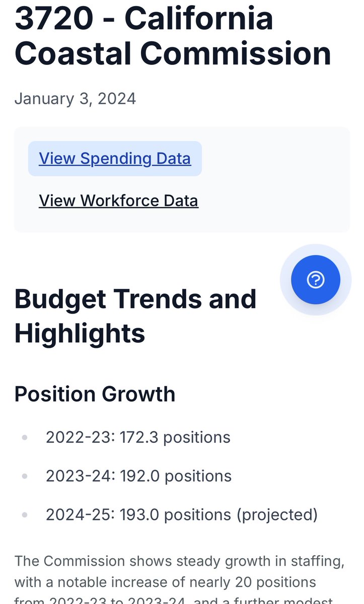
Task: Click the January 3, 2024 date
Action: coord(75,98)
